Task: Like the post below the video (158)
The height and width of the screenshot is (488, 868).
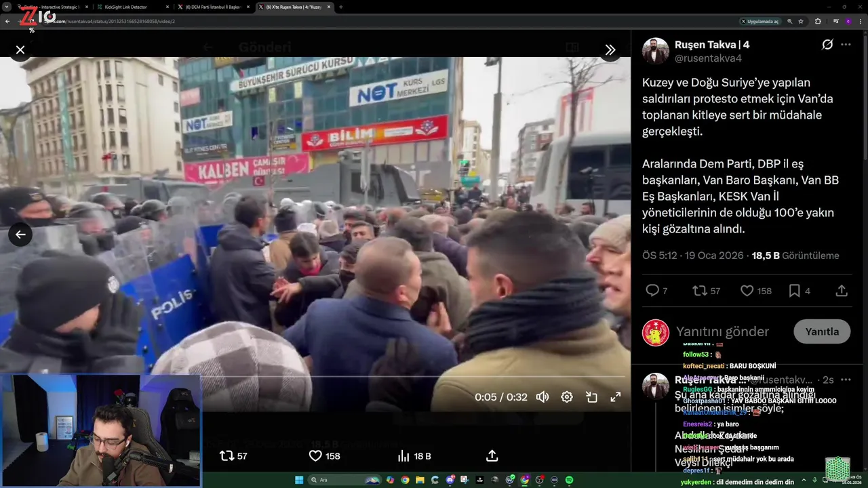Action: 324,456
